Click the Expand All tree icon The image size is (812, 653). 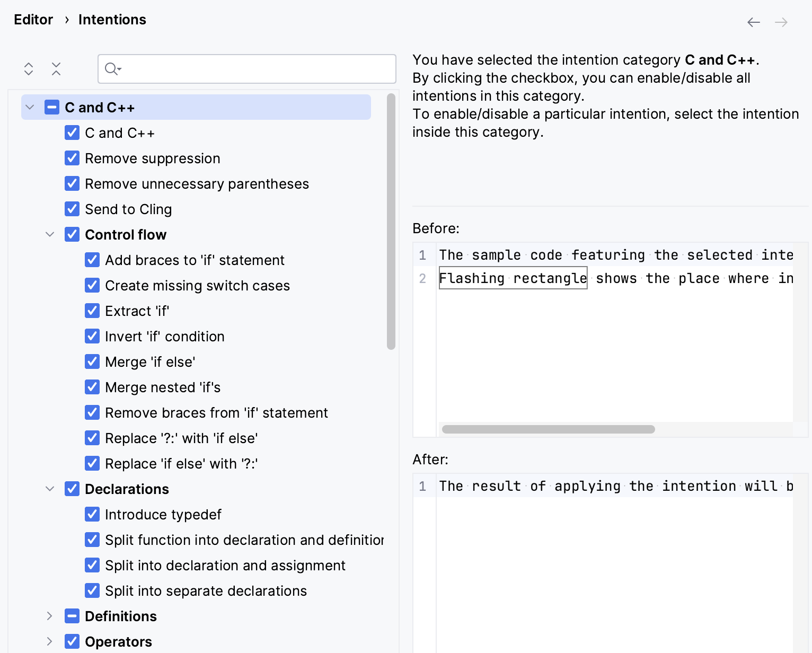29,69
